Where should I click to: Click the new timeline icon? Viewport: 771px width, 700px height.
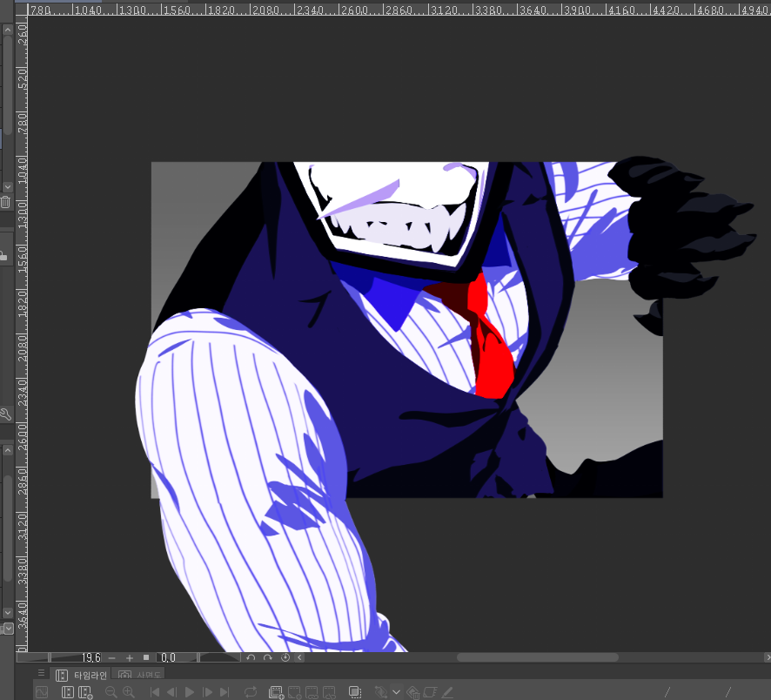(x=67, y=692)
